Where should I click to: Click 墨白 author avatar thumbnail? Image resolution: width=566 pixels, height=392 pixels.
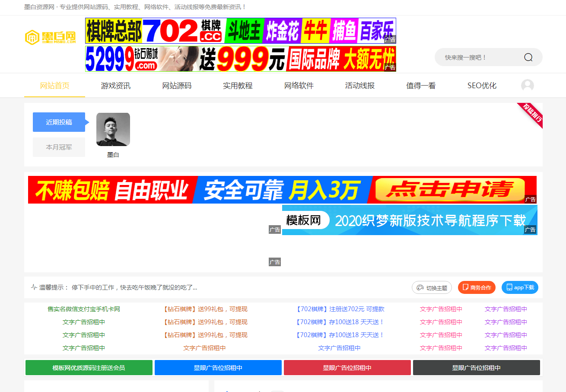113,130
